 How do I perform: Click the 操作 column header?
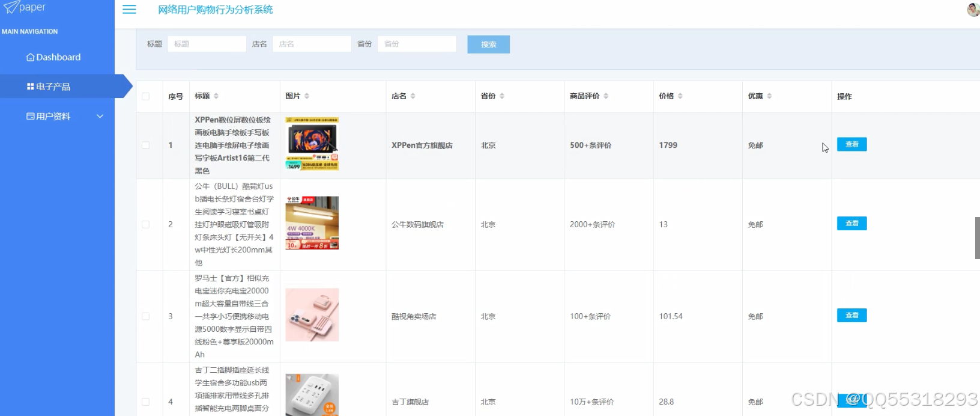coord(844,96)
